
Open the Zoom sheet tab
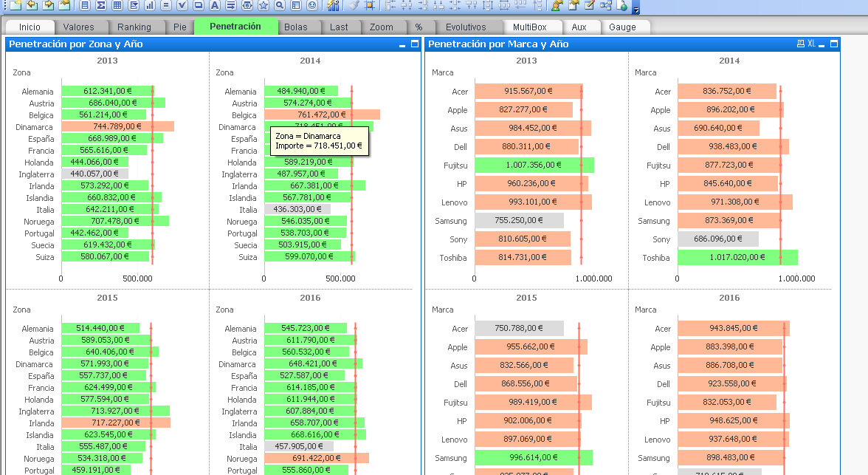tap(382, 27)
